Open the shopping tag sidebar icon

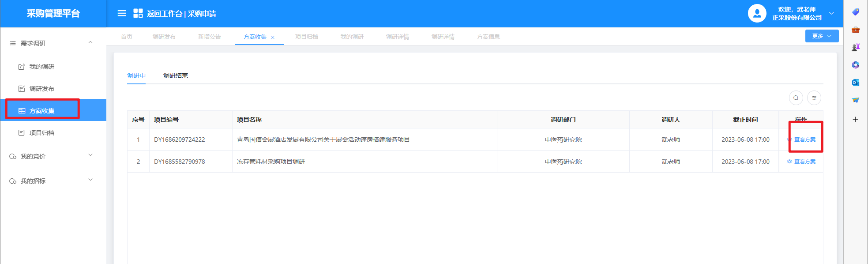coord(855,12)
